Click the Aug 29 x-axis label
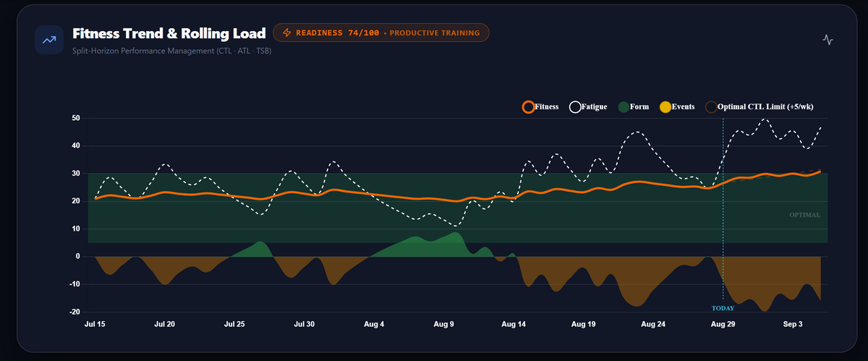This screenshot has height=361, width=868. click(x=723, y=324)
